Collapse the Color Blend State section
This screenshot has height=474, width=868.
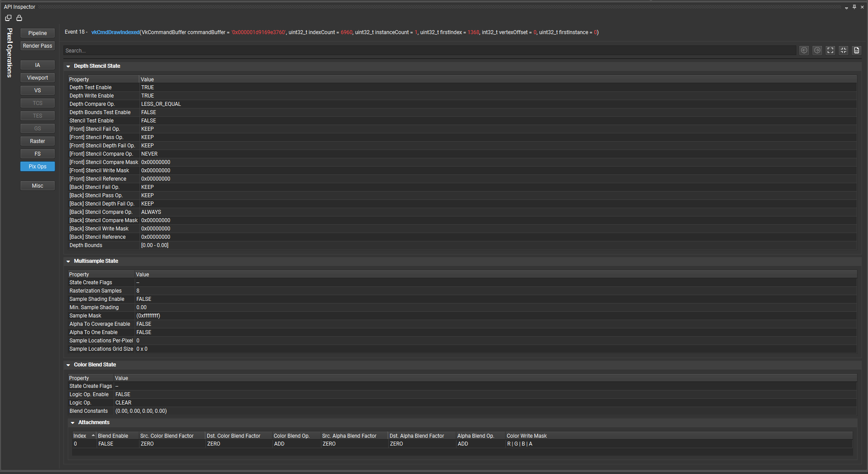(69, 364)
